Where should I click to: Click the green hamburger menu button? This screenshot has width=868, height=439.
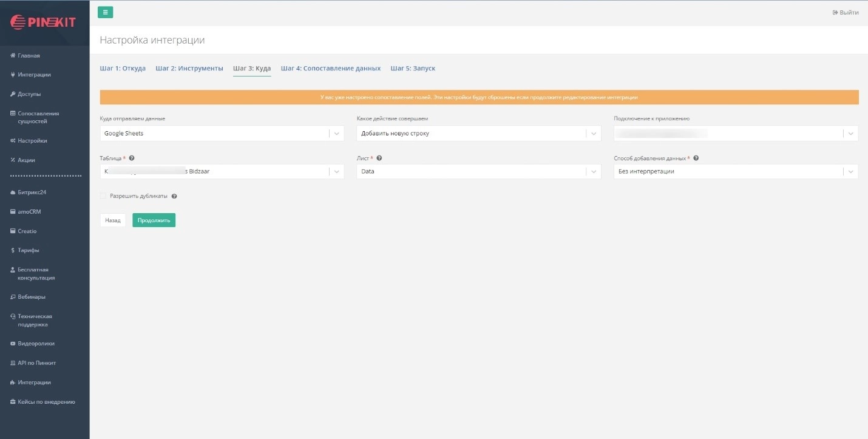[105, 12]
